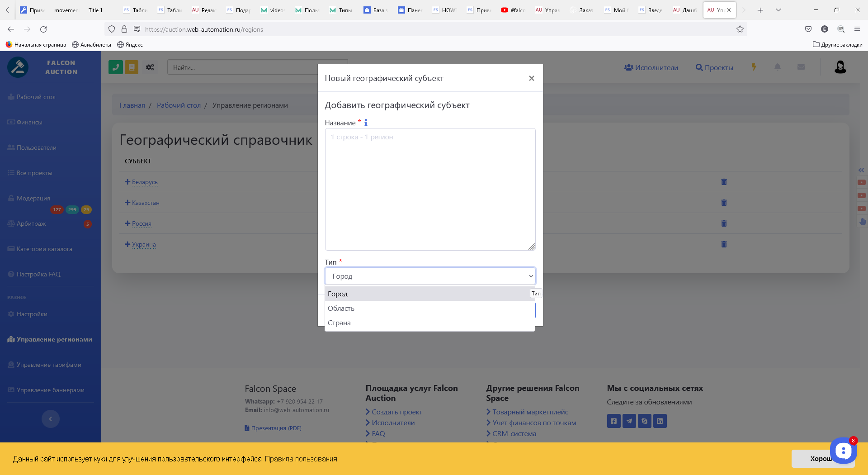
Task: Go to Категории каталога sidebar item
Action: tap(44, 249)
